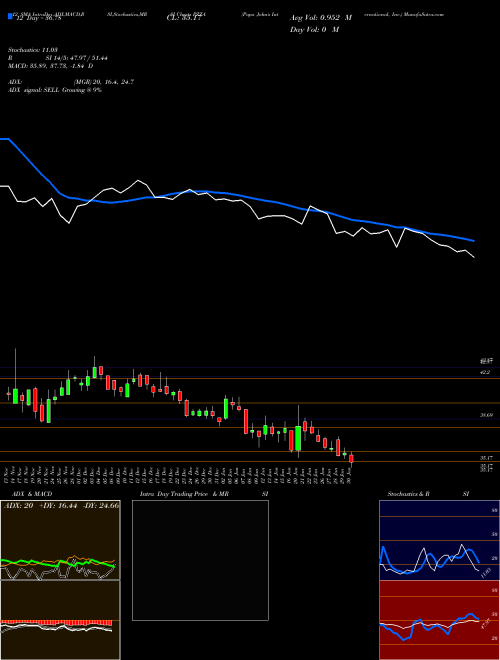
Task: Click the 38.69 price axis label
Action: [x=487, y=415]
